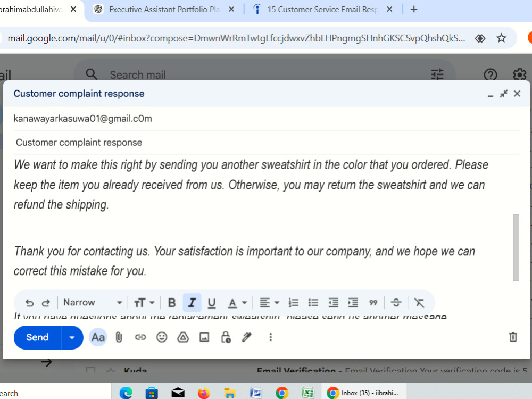Send the email

(38, 337)
